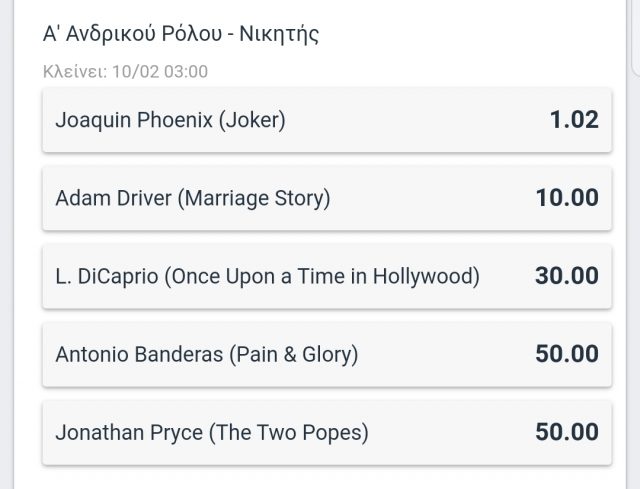
Task: Click the Pain & Glory film label
Action: pyautogui.click(x=293, y=355)
